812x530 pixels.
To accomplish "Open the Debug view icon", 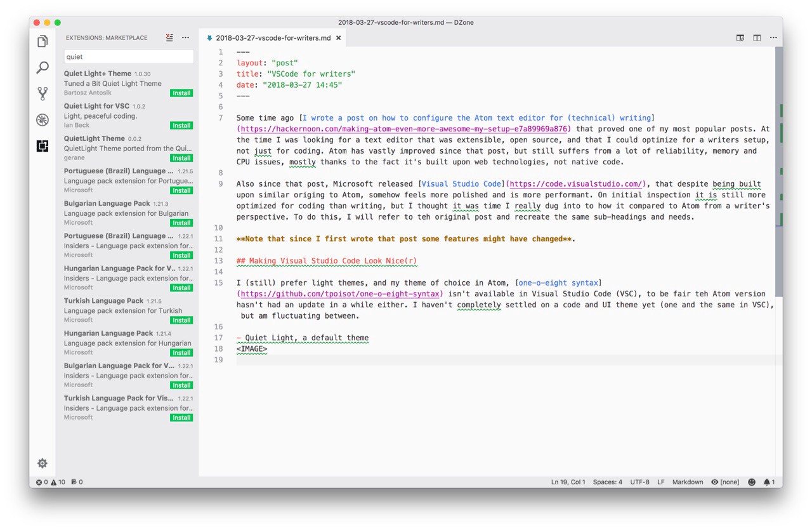I will 43,120.
